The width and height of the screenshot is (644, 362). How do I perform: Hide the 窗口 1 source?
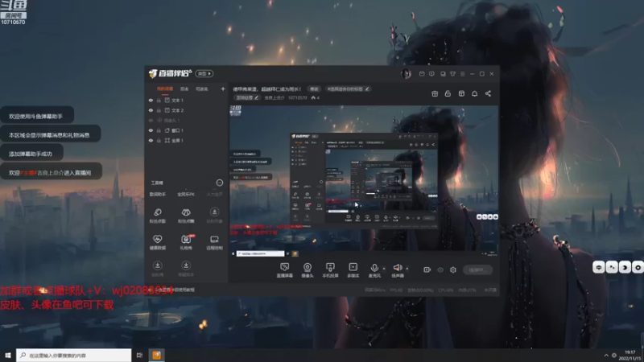151,130
